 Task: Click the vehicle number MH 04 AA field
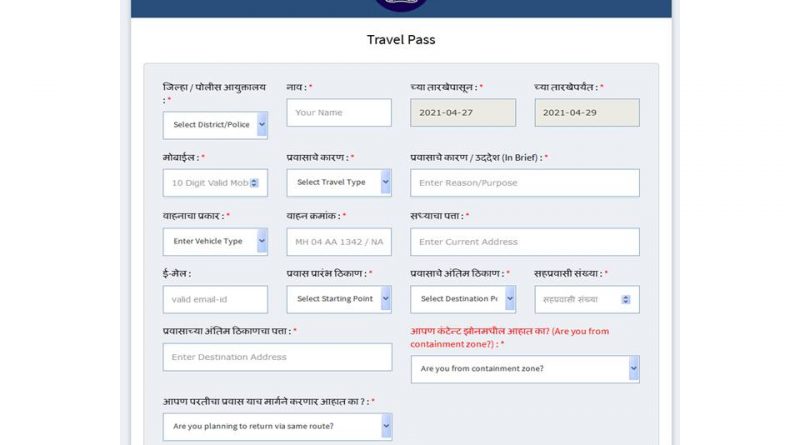pos(339,242)
